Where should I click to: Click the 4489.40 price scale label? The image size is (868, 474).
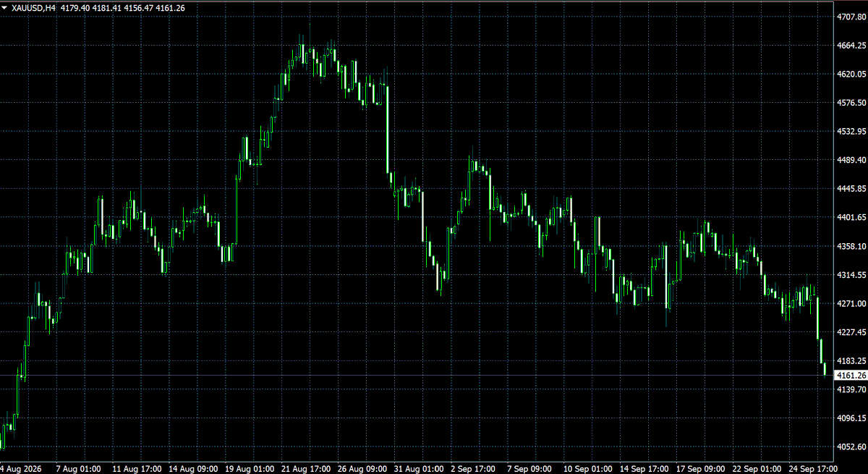[851, 160]
